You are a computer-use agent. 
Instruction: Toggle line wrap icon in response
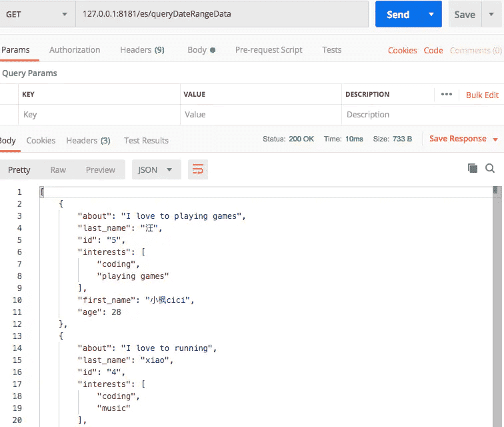click(198, 169)
